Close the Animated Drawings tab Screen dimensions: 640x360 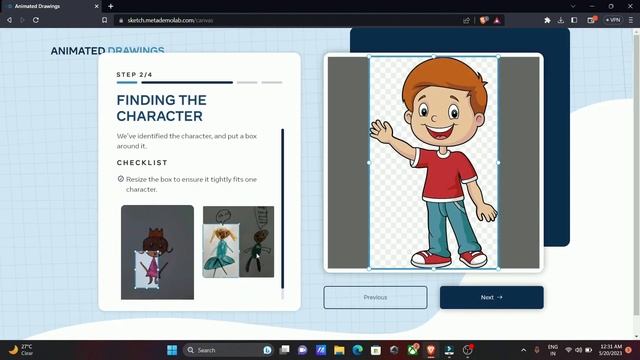point(96,6)
